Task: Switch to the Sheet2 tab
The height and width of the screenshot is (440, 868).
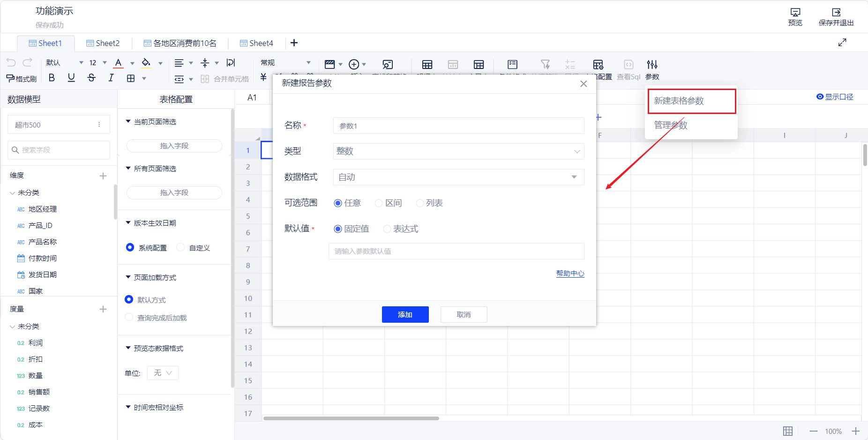Action: coord(103,43)
